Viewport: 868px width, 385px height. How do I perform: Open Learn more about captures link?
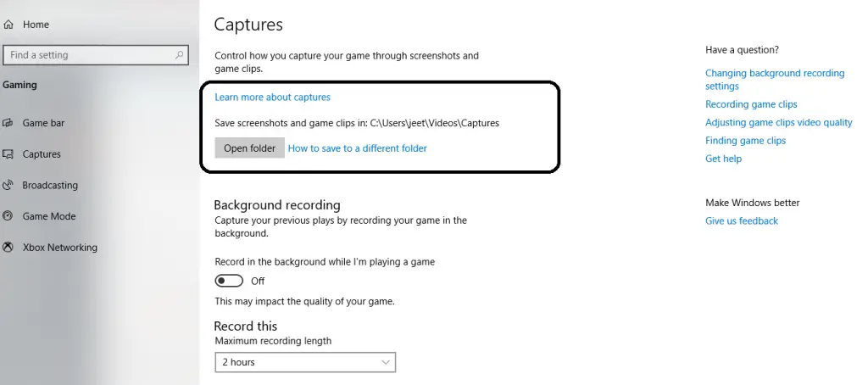(272, 97)
